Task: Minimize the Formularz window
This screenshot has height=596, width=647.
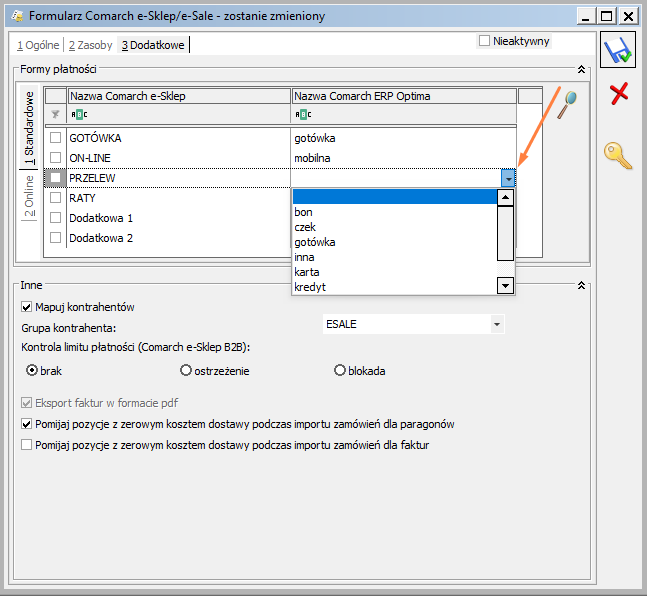Action: click(586, 17)
